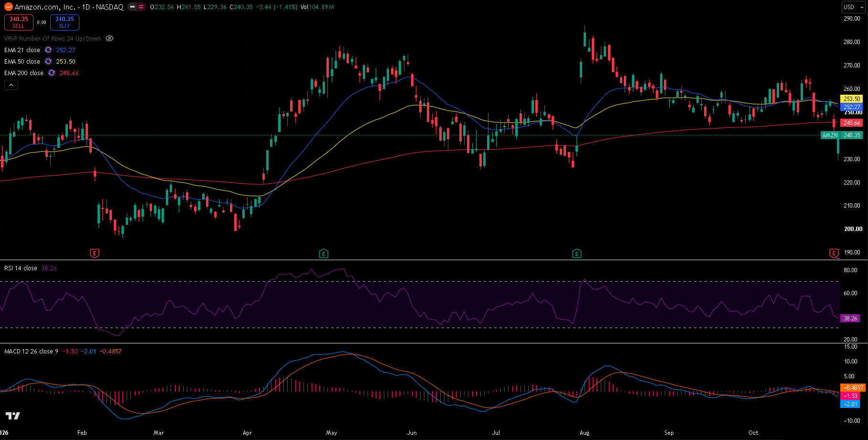Click the green AMZN 240.35 price scale label
868x440 pixels.
(842, 135)
